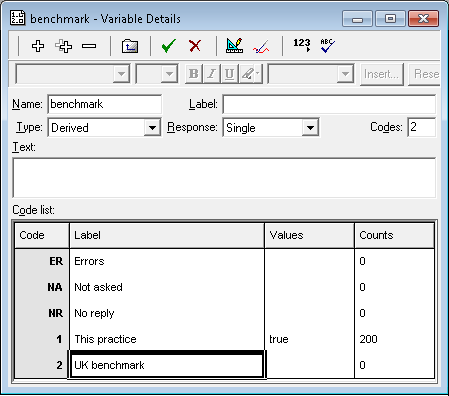Close the Variable Details window
The image size is (449, 396).
423,19
